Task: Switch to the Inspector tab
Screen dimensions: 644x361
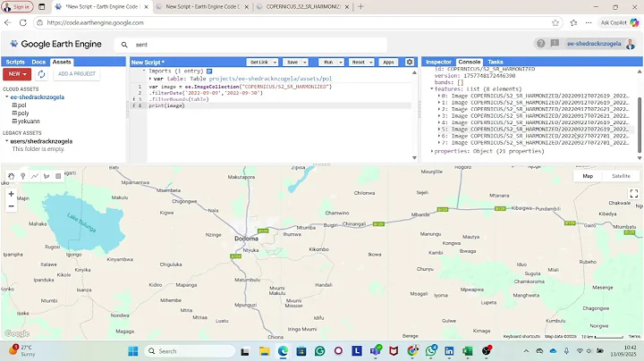Action: pyautogui.click(x=438, y=62)
